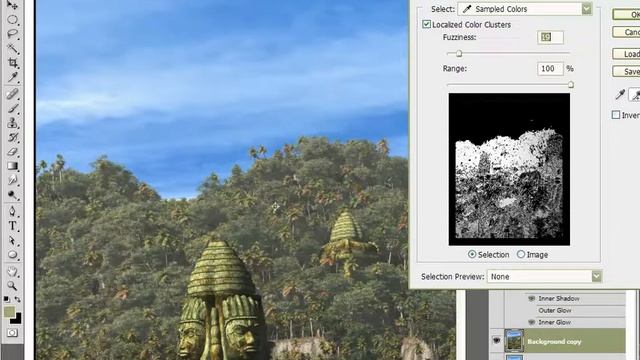Viewport: 640px width, 360px height.
Task: Select the Pen tool
Action: pyautogui.click(x=12, y=211)
